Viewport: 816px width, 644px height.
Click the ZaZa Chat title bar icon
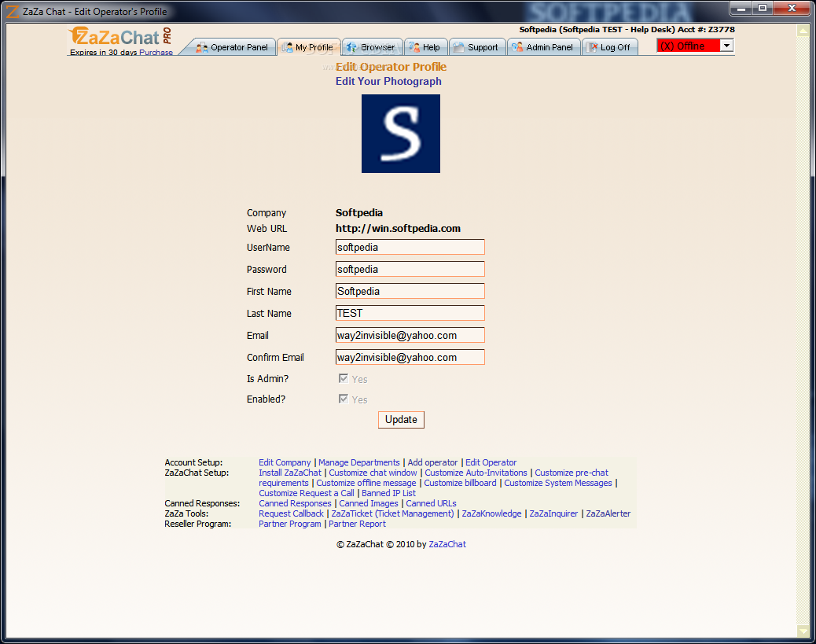click(12, 11)
